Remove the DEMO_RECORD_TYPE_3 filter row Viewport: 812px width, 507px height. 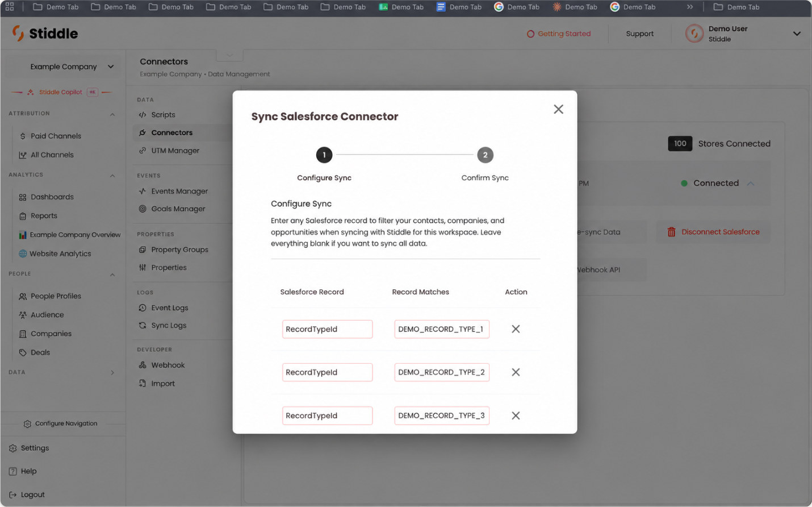pyautogui.click(x=516, y=415)
